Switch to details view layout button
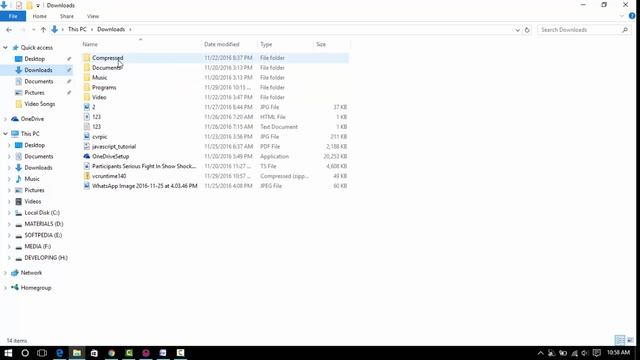Screen dimensions: 640x360 [620, 340]
